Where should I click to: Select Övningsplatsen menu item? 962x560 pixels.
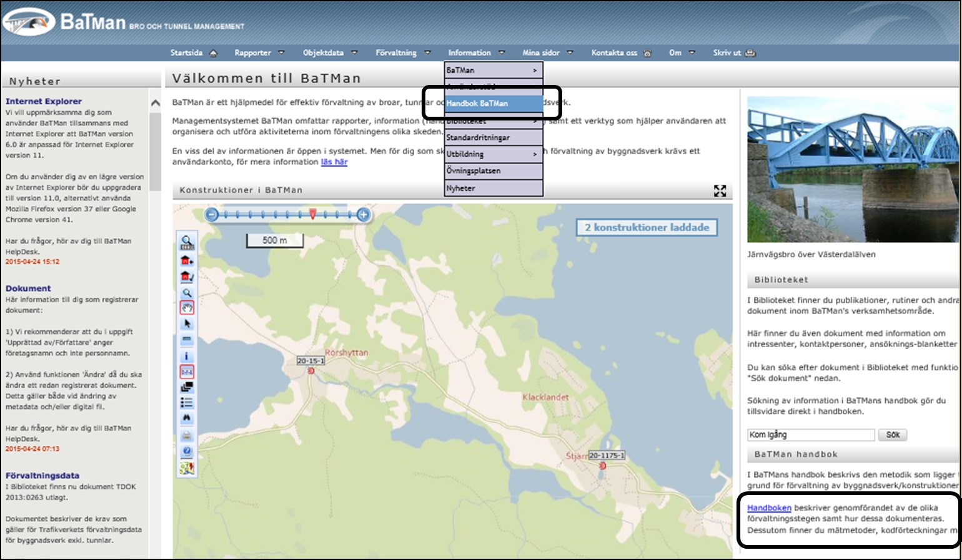click(x=493, y=171)
